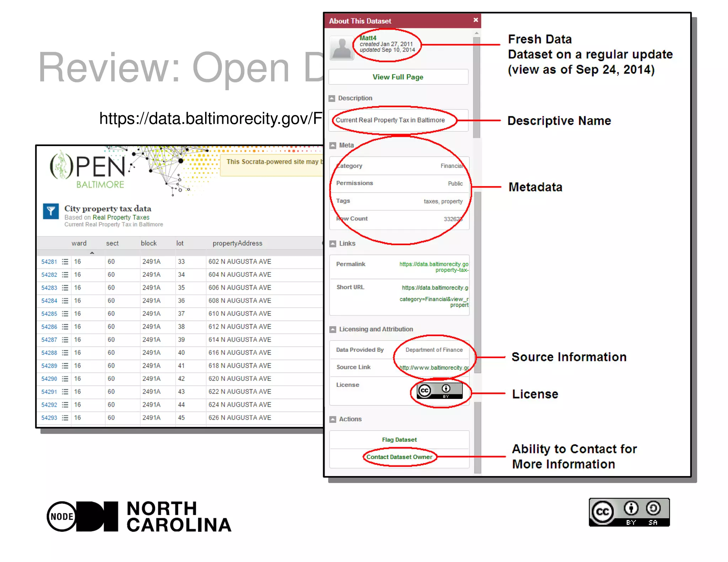Click the data.baltimorecity.gov URL on slide
Screen dimensions: 728x562
[x=211, y=119]
